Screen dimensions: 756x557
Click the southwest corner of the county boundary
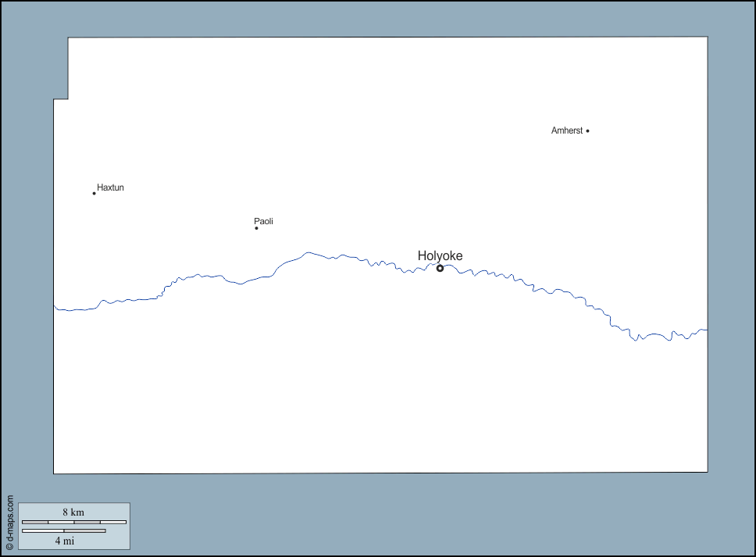pyautogui.click(x=54, y=473)
